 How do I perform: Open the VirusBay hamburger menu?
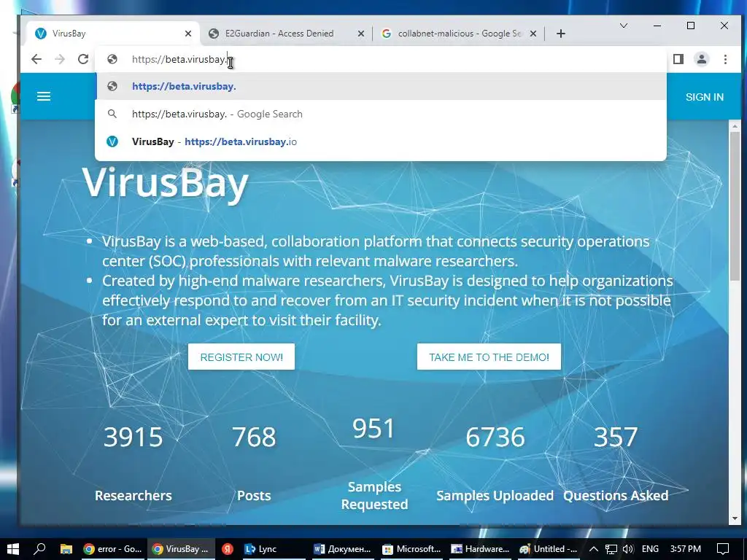tap(44, 97)
